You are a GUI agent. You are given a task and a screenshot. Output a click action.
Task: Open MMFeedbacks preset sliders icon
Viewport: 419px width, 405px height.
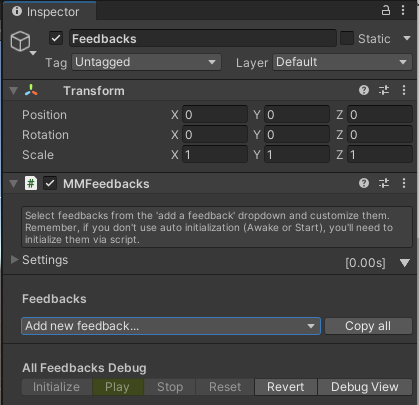[384, 183]
